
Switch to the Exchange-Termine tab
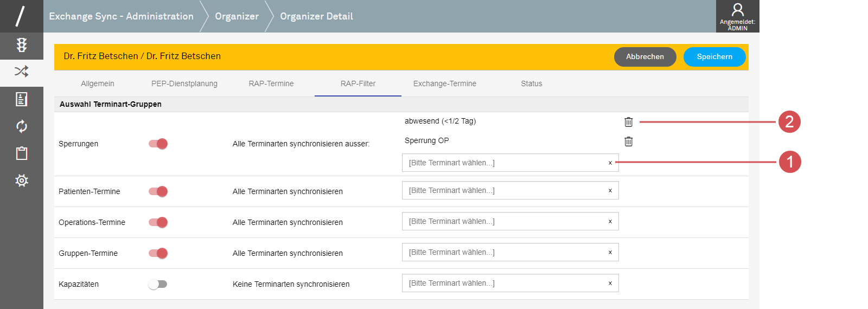445,83
